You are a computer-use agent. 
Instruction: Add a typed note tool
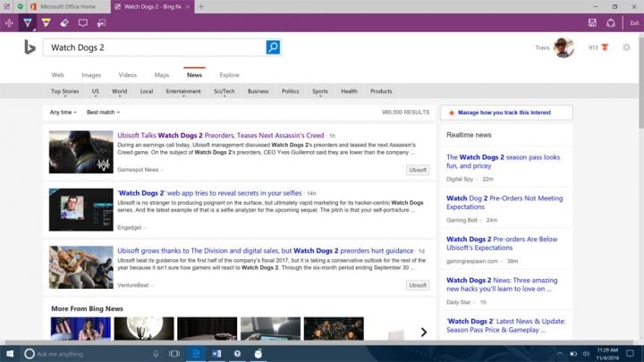(x=83, y=23)
